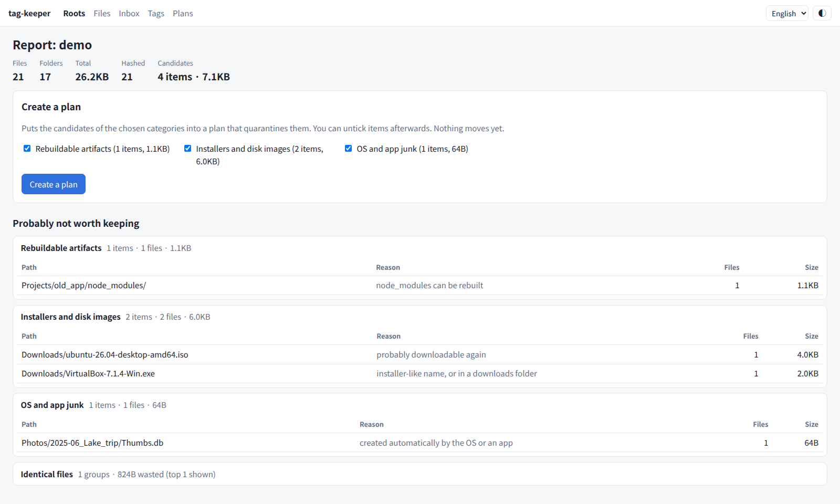The width and height of the screenshot is (840, 504).
Task: Click the 'node_modules can be rebuilt' reason
Action: (429, 285)
